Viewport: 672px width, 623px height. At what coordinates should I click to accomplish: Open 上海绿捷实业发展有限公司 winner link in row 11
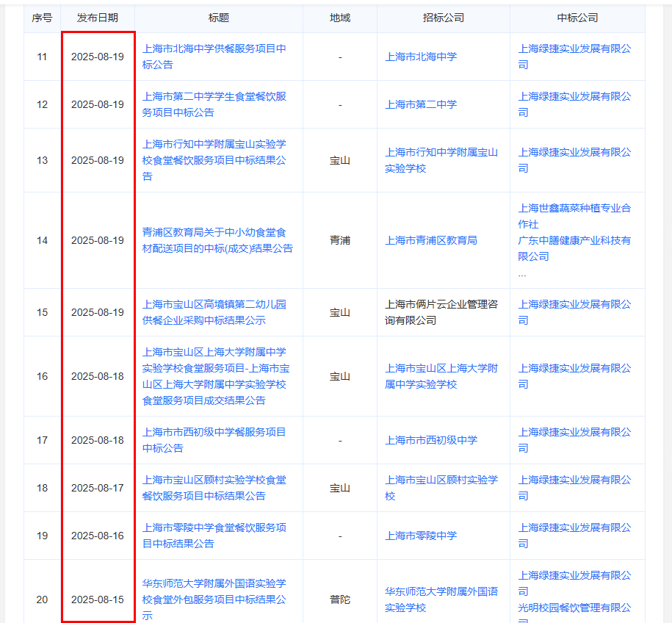point(575,57)
